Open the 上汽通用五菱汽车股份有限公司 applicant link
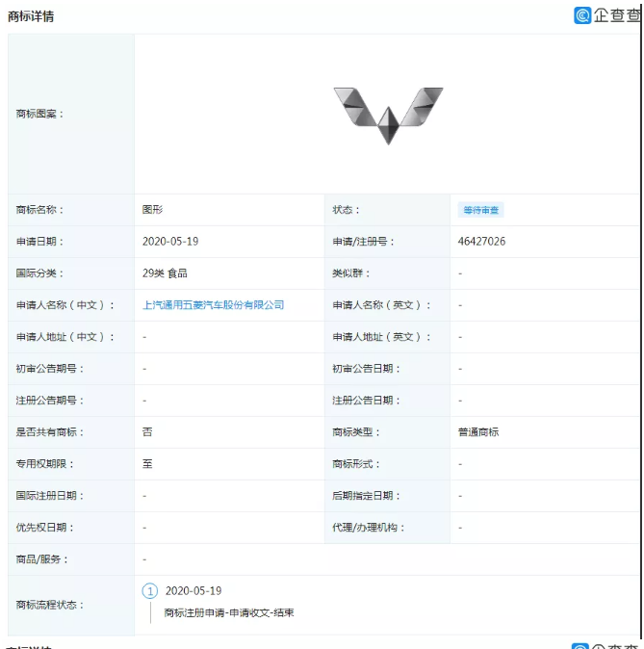 213,305
